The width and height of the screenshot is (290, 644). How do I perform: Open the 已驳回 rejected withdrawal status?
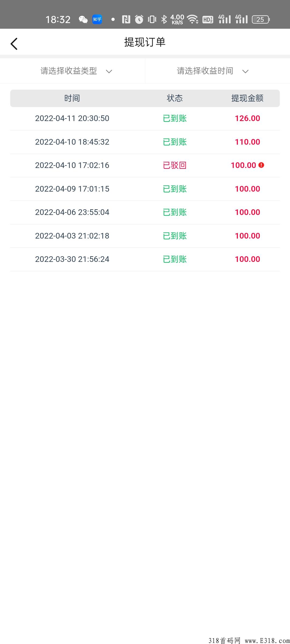coord(175,165)
